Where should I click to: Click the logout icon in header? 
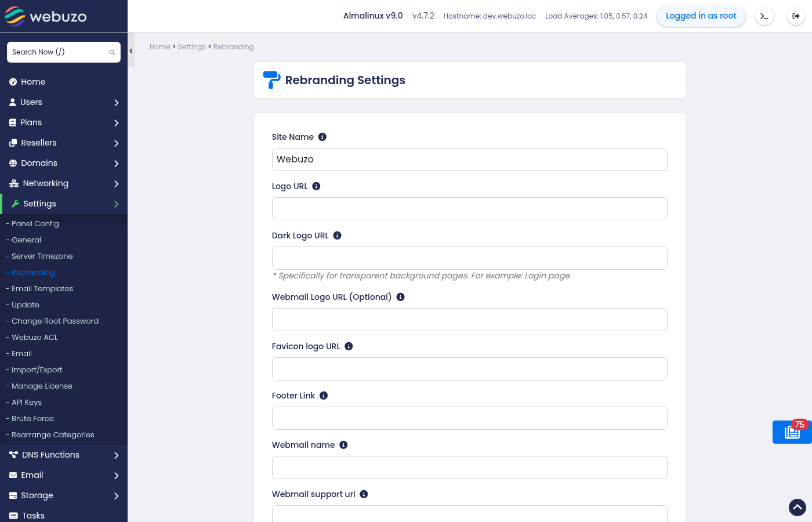coord(796,16)
